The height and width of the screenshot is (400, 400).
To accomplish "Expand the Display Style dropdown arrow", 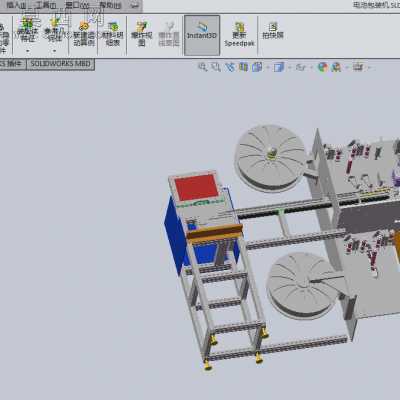I will tap(289, 68).
